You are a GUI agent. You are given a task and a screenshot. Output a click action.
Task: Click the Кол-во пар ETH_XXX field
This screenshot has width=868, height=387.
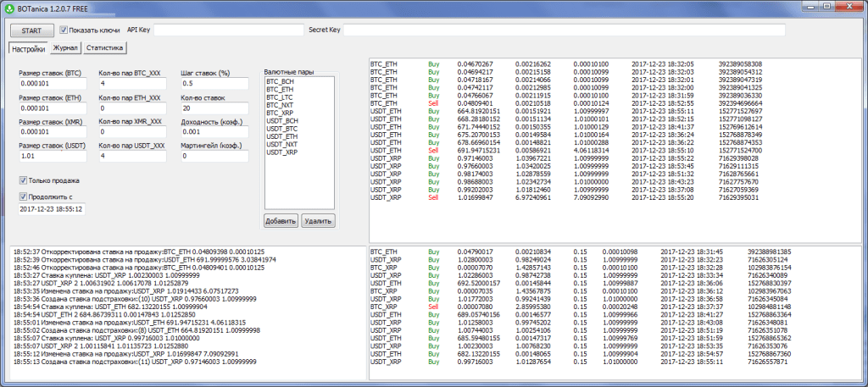click(x=132, y=108)
